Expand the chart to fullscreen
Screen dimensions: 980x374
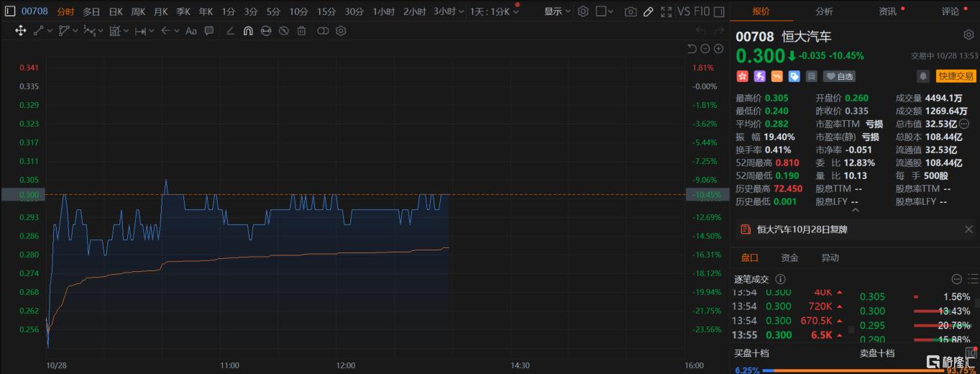pyautogui.click(x=667, y=12)
